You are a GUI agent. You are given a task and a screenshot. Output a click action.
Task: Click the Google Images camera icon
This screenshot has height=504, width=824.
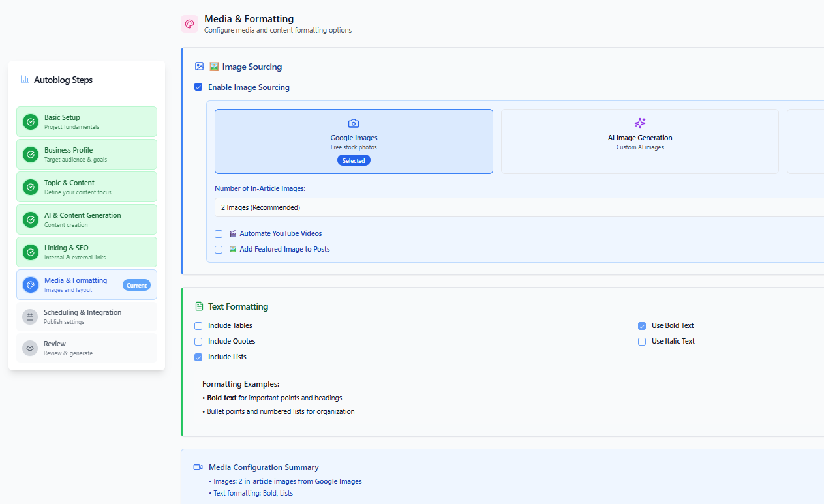pos(354,123)
